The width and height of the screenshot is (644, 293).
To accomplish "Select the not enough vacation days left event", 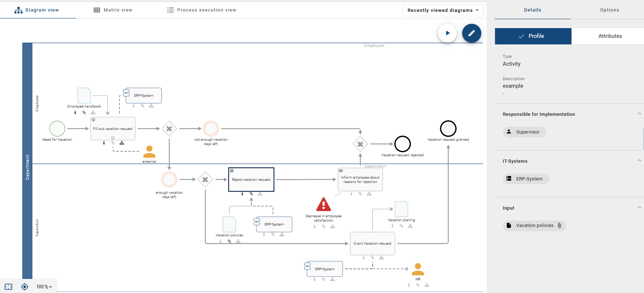I will (x=211, y=128).
